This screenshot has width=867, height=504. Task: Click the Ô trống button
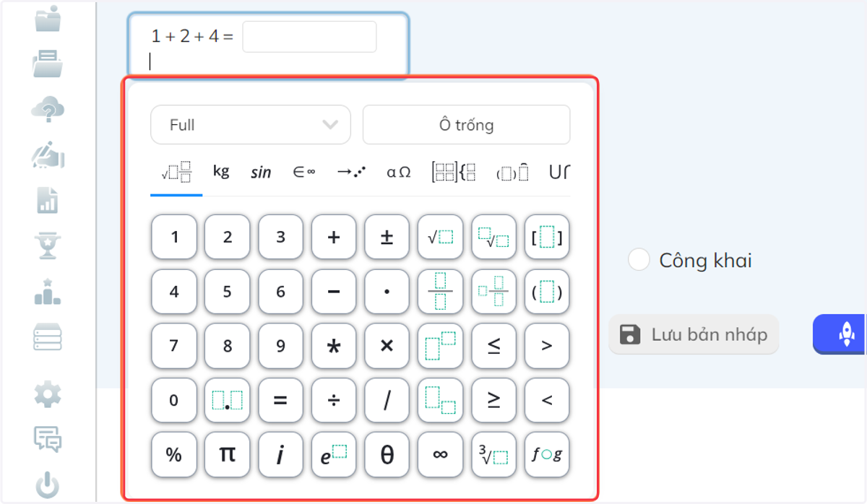point(466,125)
